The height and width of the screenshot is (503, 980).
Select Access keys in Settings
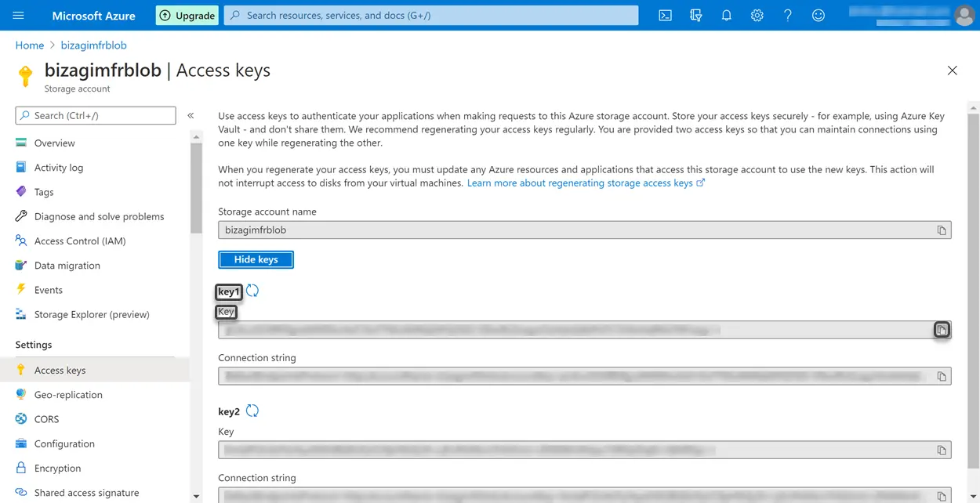coord(95,371)
